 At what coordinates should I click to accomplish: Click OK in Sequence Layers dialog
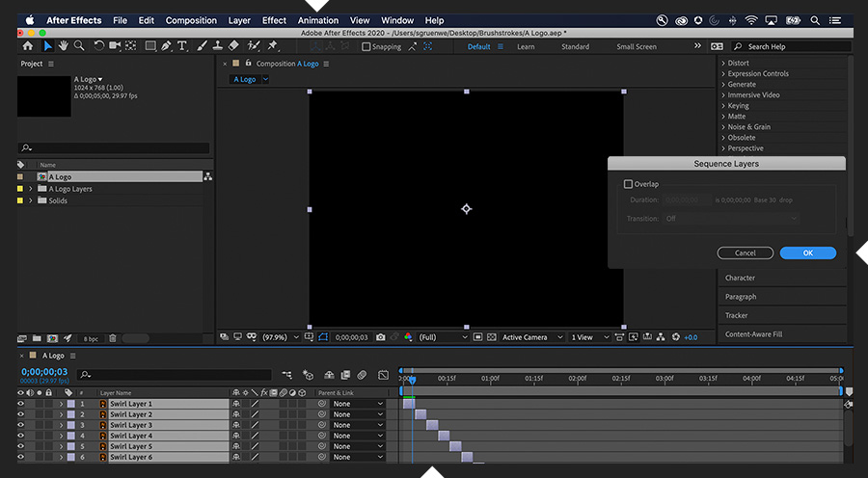pyautogui.click(x=807, y=252)
